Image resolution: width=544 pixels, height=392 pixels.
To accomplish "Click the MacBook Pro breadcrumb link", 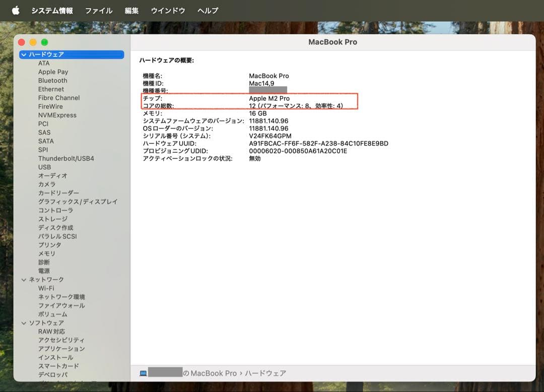I will (x=213, y=373).
